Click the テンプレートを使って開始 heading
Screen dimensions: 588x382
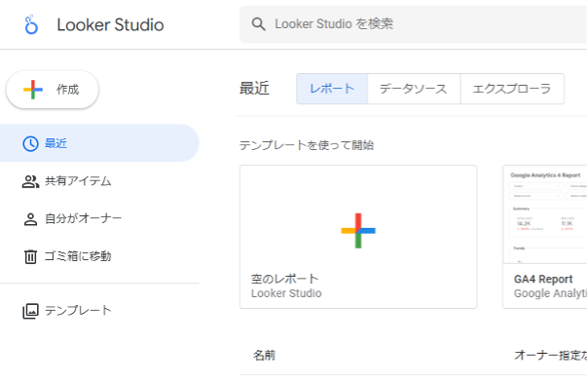point(307,145)
